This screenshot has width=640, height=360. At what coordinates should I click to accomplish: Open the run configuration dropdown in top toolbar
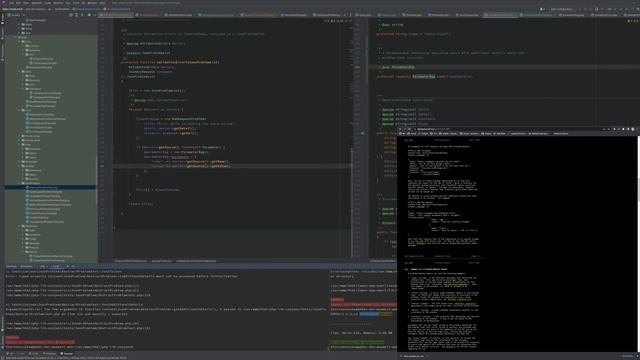click(562, 9)
